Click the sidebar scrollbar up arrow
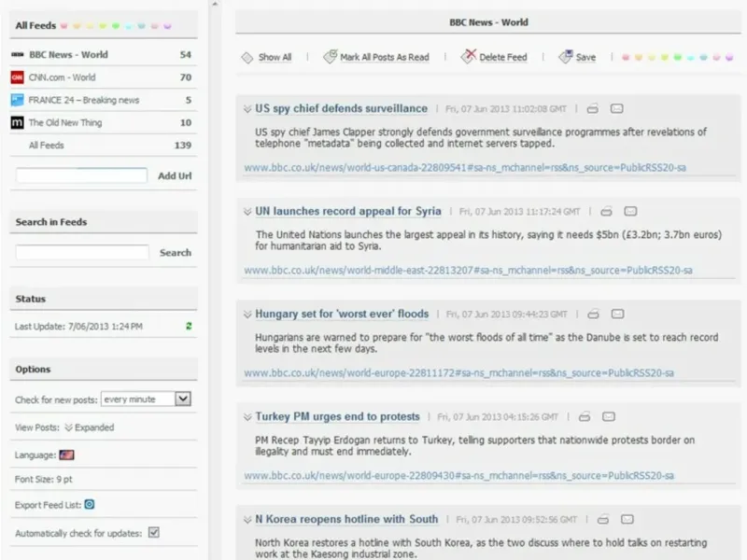Screen dimensions: 747x560 215,4
